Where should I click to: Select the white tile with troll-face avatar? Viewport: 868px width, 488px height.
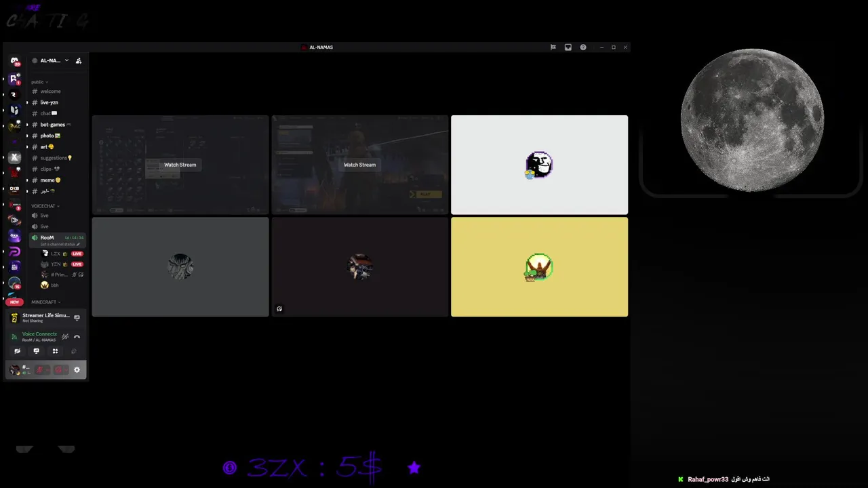pos(539,165)
